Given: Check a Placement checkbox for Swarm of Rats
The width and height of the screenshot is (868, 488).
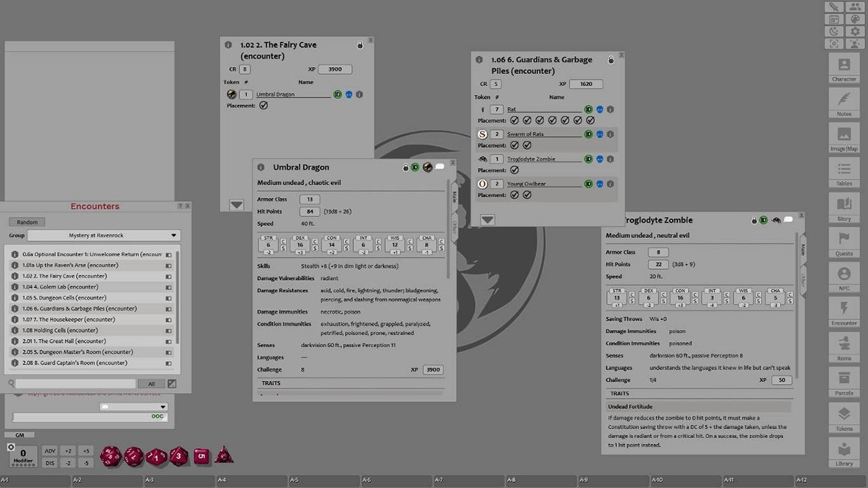Looking at the screenshot, I should [515, 145].
